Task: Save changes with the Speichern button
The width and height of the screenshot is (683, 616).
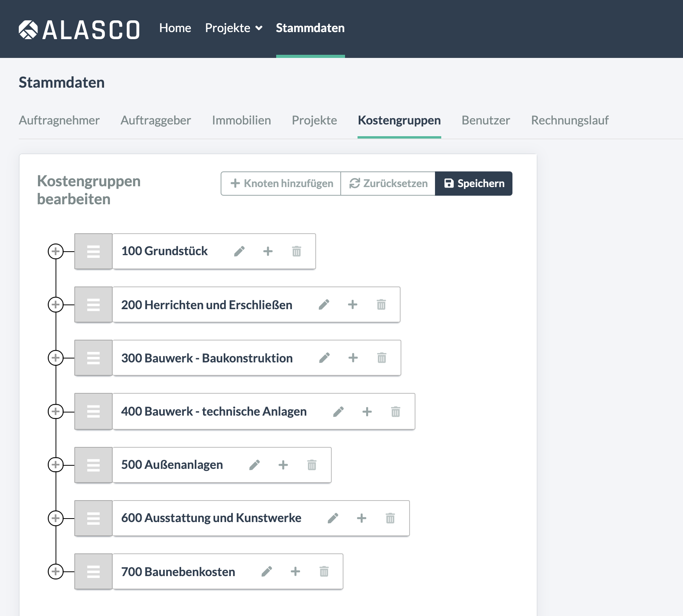Action: (x=474, y=184)
